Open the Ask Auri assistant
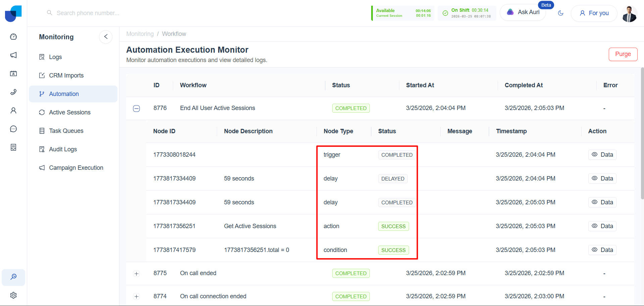Screen dimensions: 644x306 (523, 12)
